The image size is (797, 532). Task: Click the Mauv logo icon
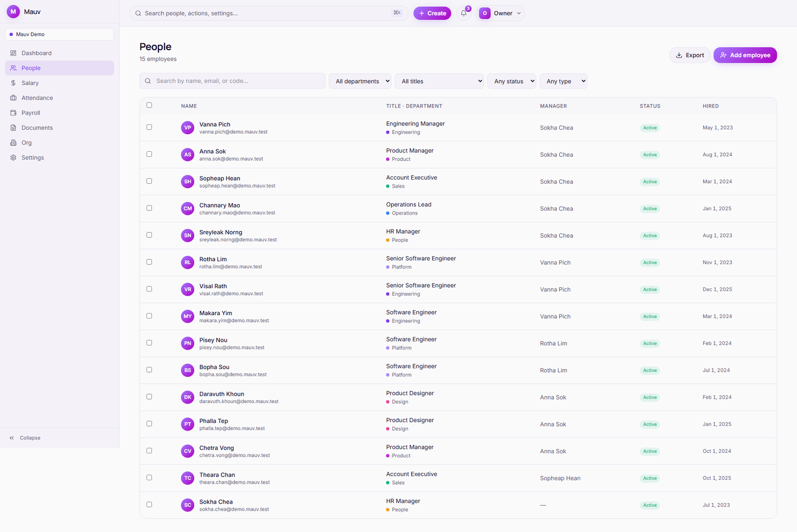(x=13, y=11)
